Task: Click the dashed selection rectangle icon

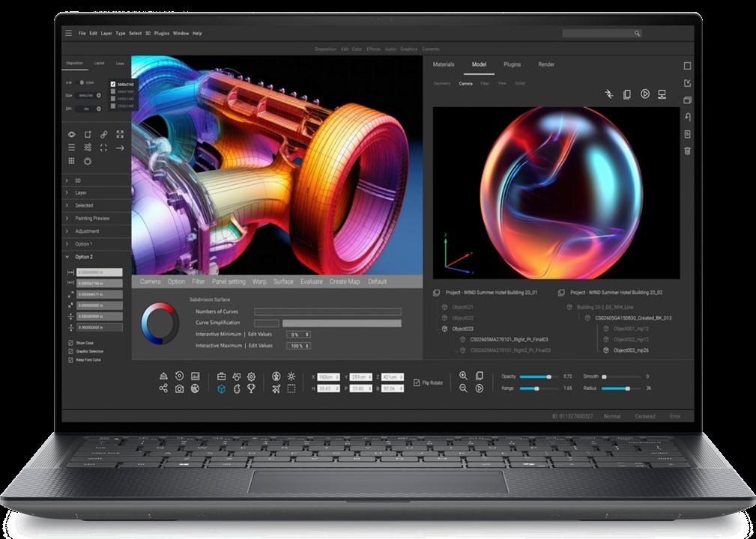Action: click(x=291, y=389)
